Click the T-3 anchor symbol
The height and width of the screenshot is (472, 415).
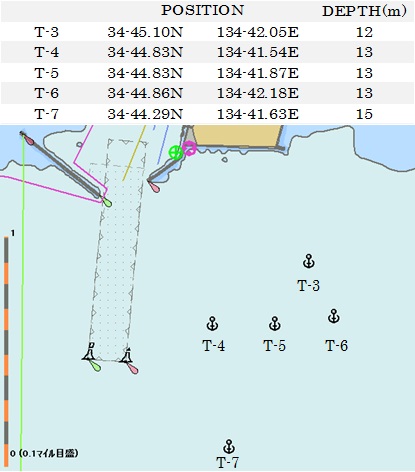point(309,261)
